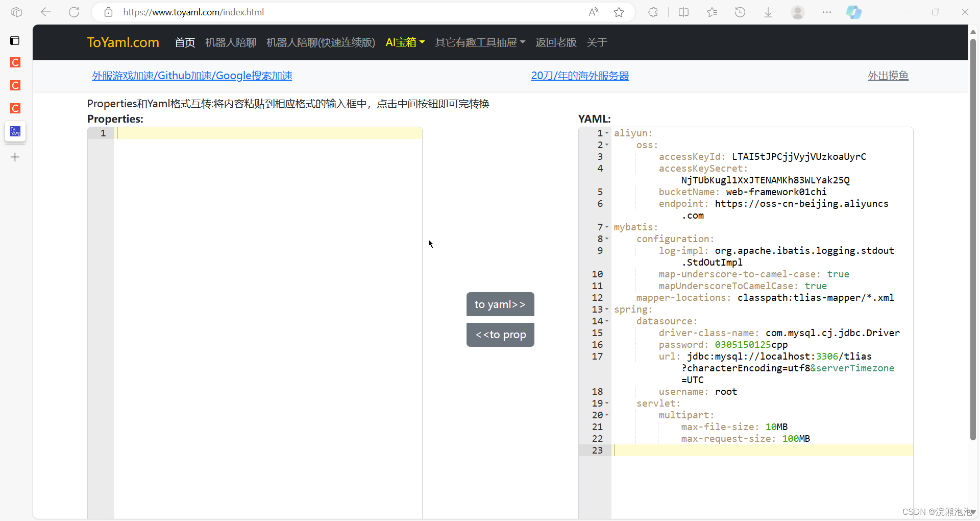Screen dimensions: 980x521
Task: Activate the Read aloud icon
Action: (x=593, y=12)
